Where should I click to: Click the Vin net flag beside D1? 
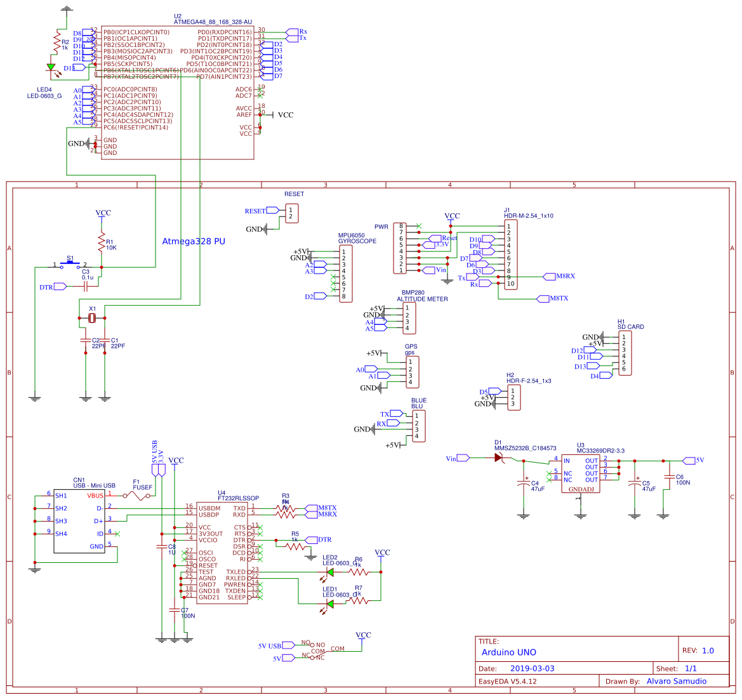(x=463, y=458)
